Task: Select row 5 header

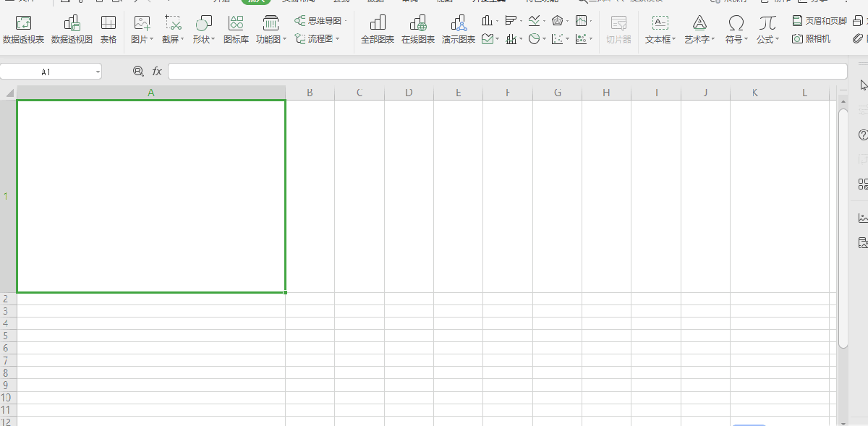Action: pyautogui.click(x=8, y=336)
